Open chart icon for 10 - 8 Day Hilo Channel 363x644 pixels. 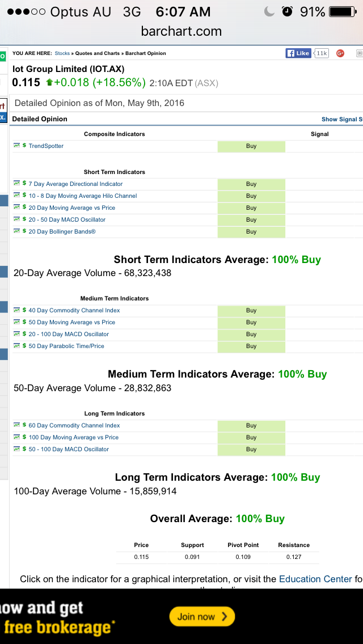pyautogui.click(x=17, y=196)
